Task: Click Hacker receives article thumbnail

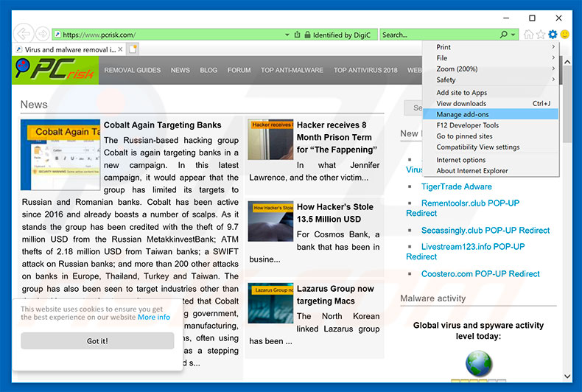Action: (270, 139)
